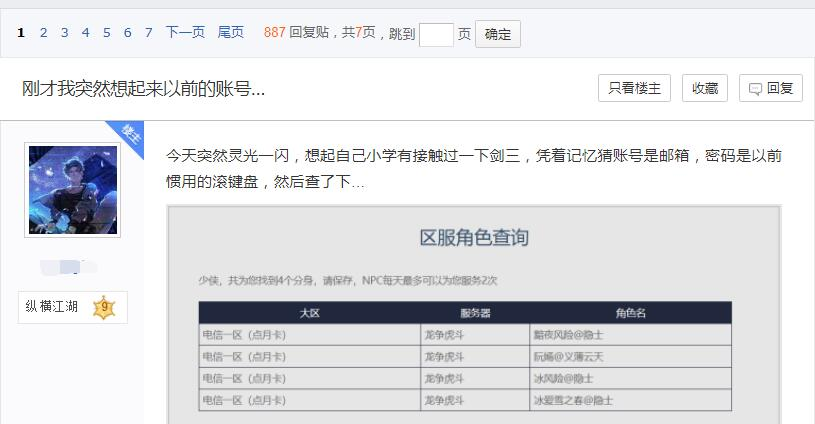Focus the jump-to-page number input
The image size is (815, 424).
click(x=436, y=35)
